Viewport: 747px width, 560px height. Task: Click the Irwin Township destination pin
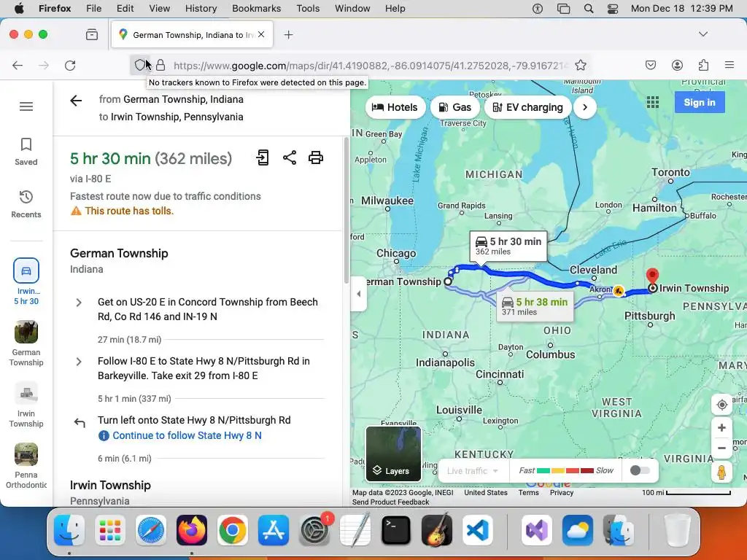(652, 276)
